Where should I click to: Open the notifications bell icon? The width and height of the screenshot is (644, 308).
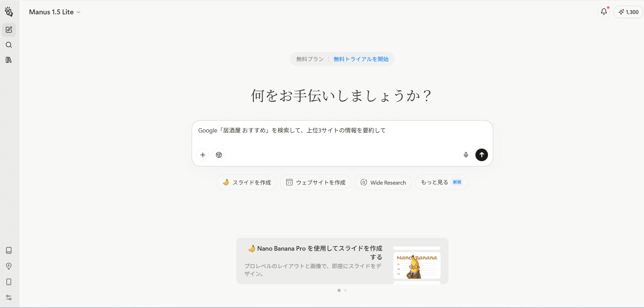click(604, 12)
